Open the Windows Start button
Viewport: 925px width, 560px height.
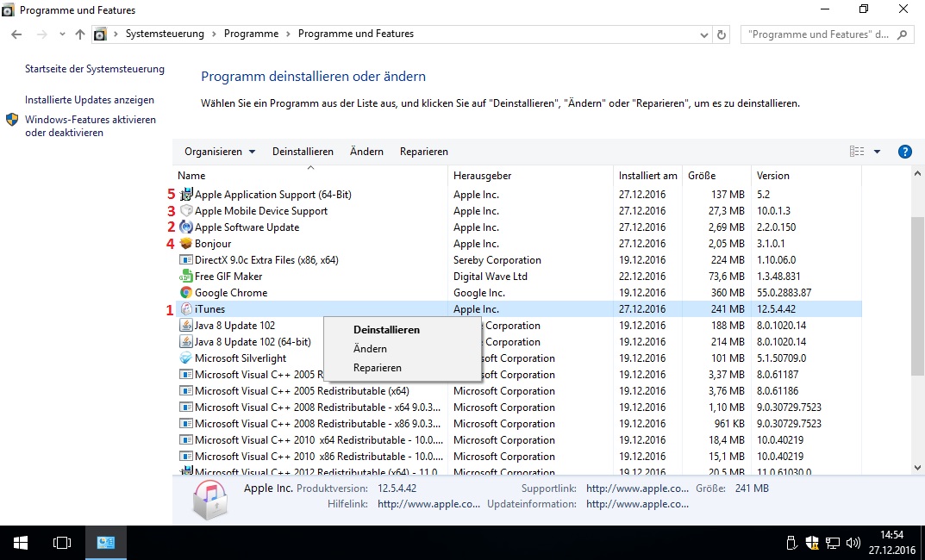[x=21, y=542]
